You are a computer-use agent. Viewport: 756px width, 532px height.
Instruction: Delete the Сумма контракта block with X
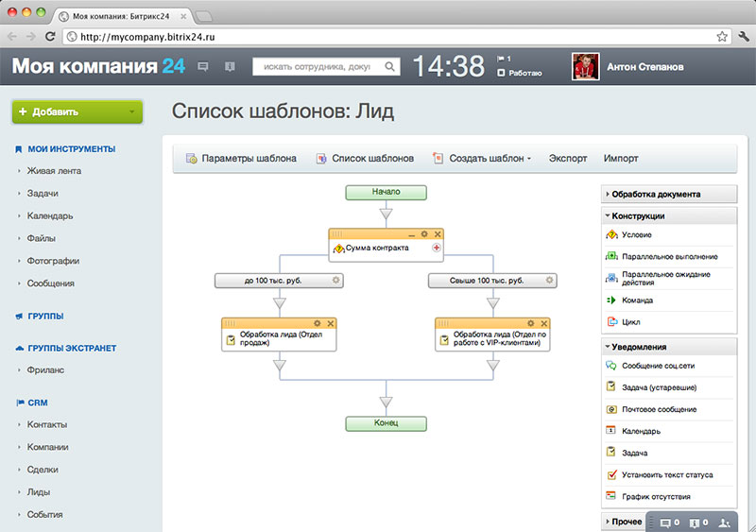click(438, 234)
